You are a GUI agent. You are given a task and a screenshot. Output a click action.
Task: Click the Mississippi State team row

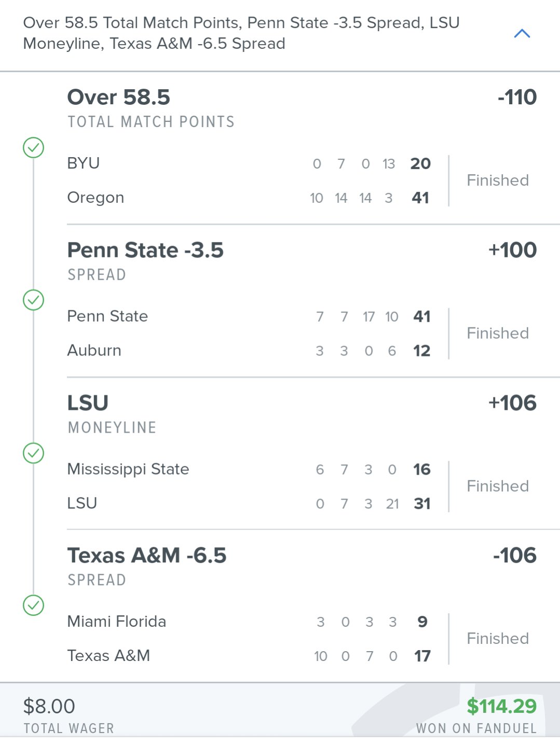[128, 469]
